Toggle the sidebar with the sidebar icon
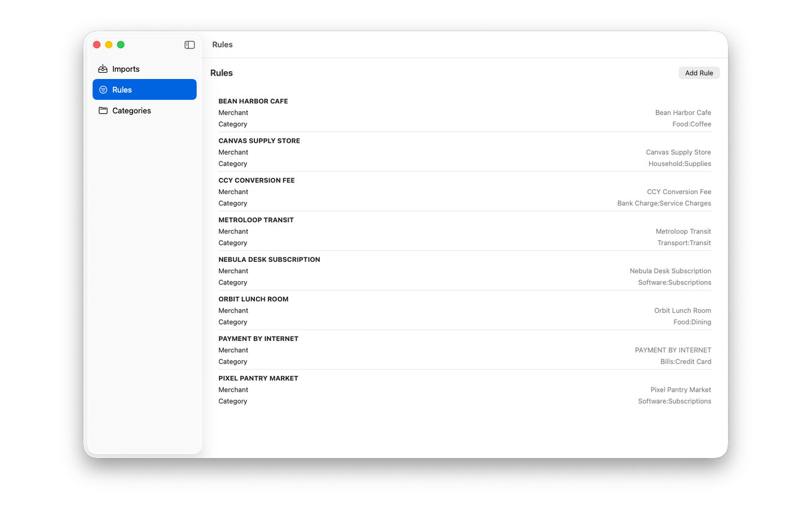Image resolution: width=812 pixels, height=508 pixels. (189, 45)
